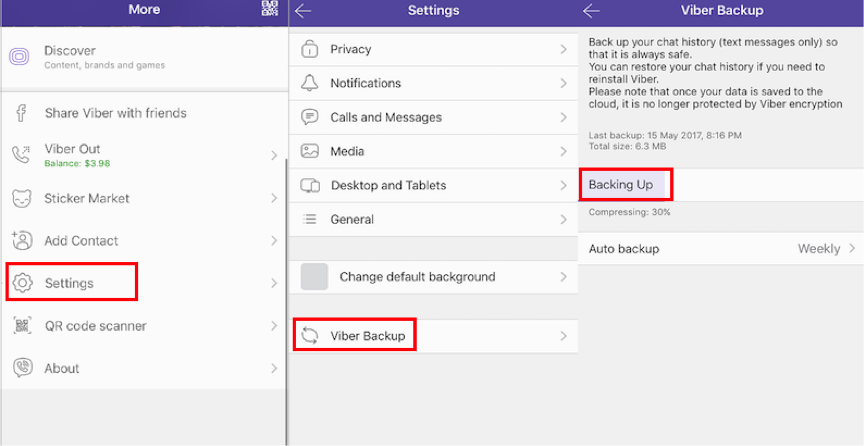This screenshot has width=864, height=446.
Task: Tap the Add Contact person icon
Action: tap(21, 240)
